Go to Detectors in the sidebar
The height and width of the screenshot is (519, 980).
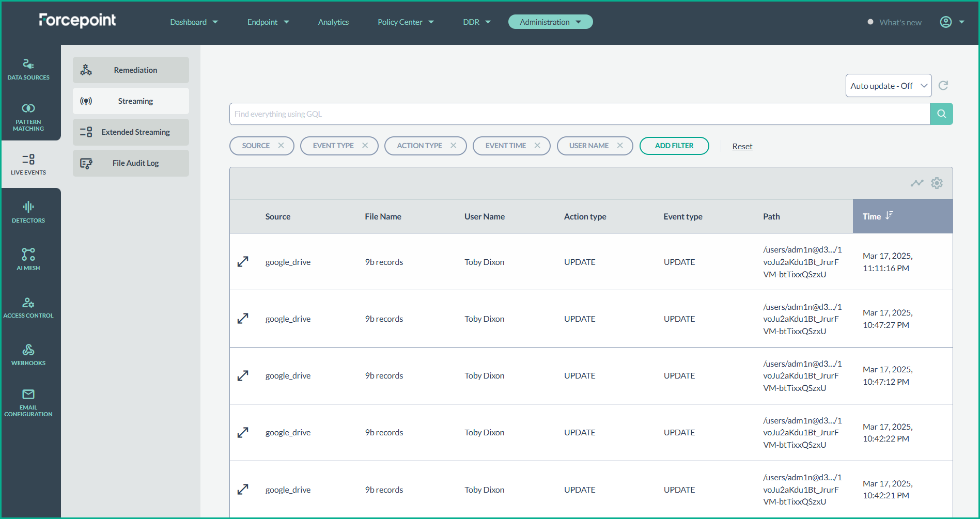[28, 212]
